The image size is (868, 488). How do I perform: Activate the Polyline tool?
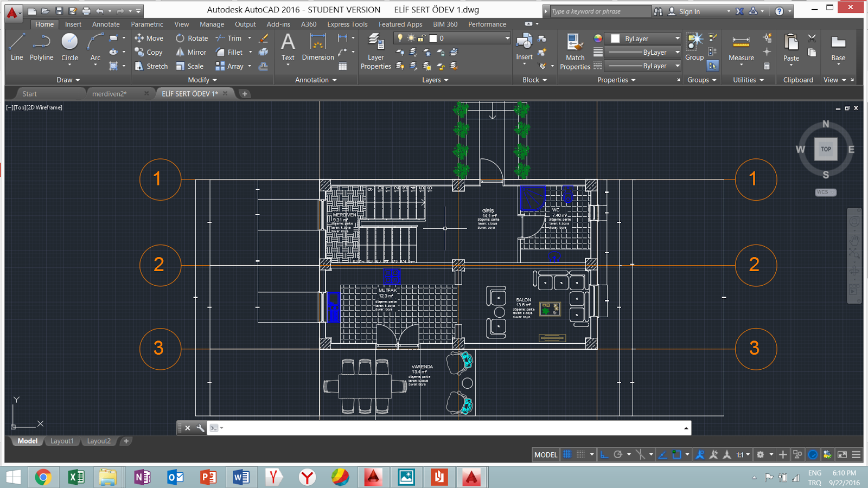click(41, 47)
